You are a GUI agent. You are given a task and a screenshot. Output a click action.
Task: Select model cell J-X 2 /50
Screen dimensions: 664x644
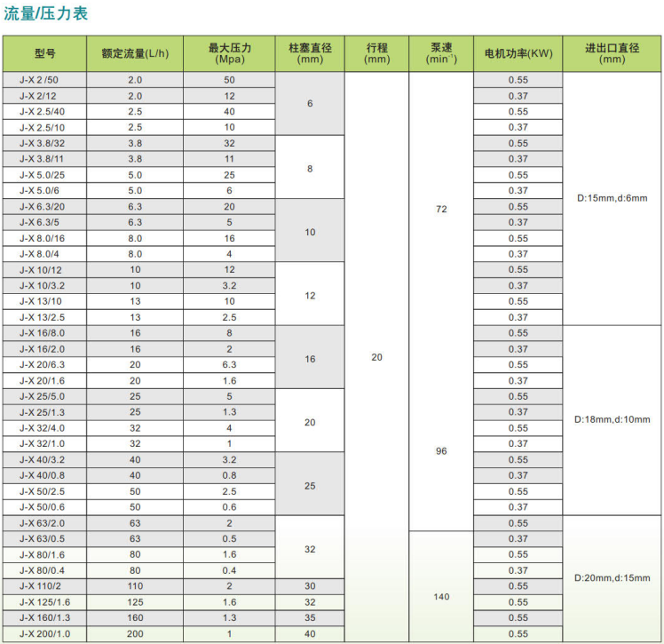[45, 80]
